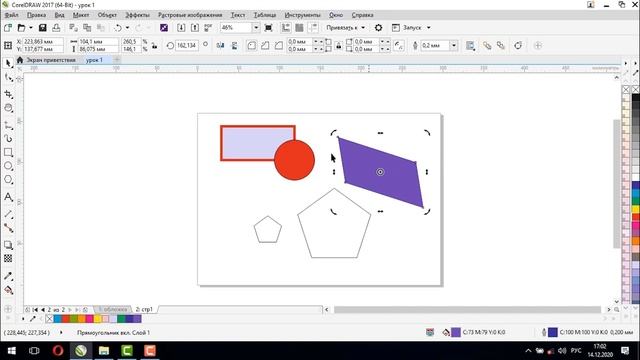
Task: Select the Ellipse tool
Action: [x=8, y=166]
